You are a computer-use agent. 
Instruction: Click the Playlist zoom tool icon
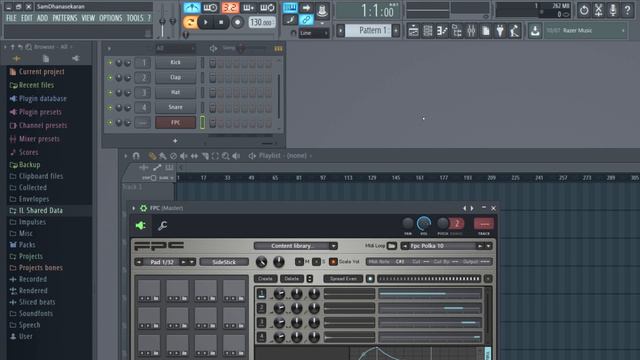[226, 156]
